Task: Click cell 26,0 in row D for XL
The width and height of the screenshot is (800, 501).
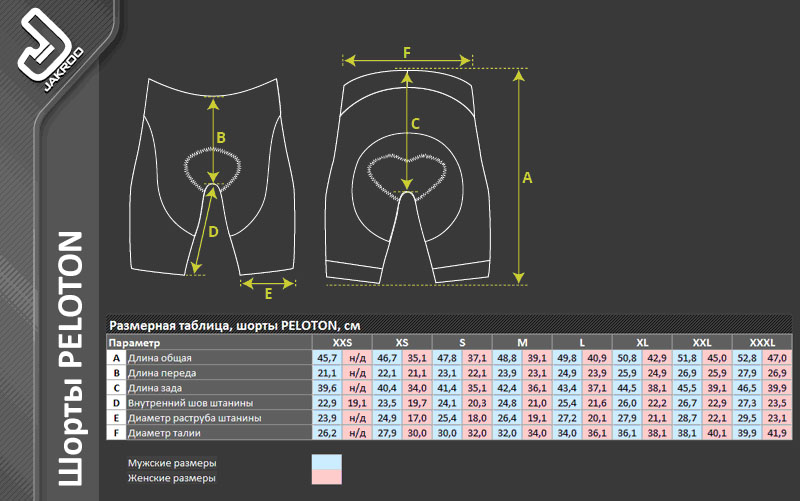Action: point(627,403)
